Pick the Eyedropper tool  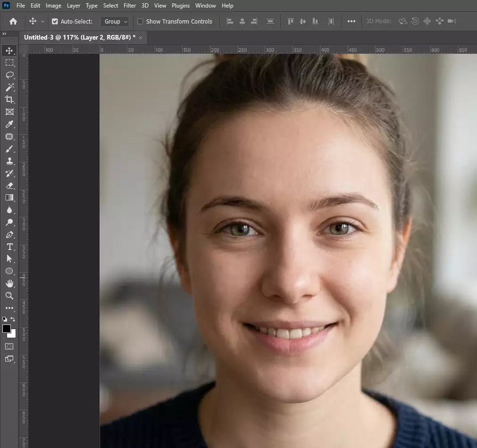tap(9, 124)
